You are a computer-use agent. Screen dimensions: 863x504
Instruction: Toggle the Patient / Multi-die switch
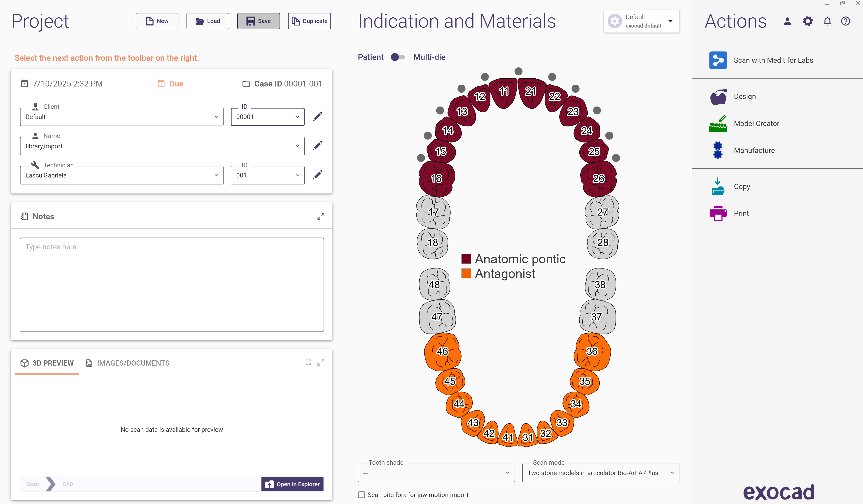(398, 57)
